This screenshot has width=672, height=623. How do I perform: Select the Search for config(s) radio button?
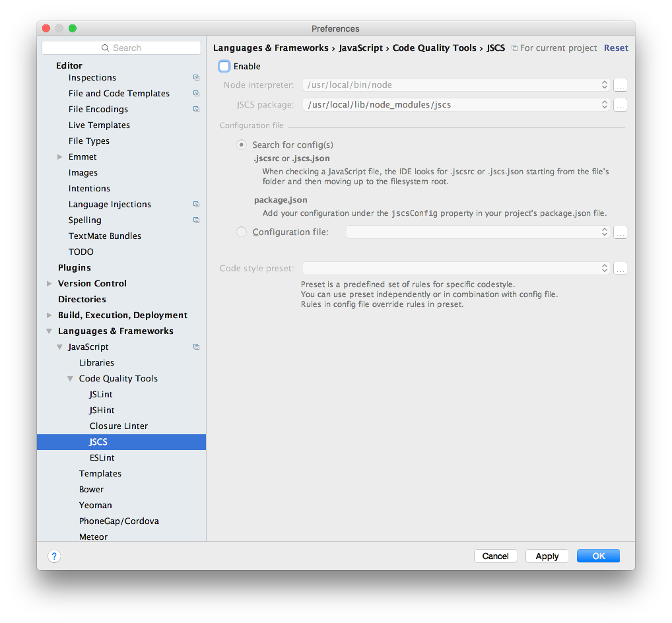pos(242,145)
